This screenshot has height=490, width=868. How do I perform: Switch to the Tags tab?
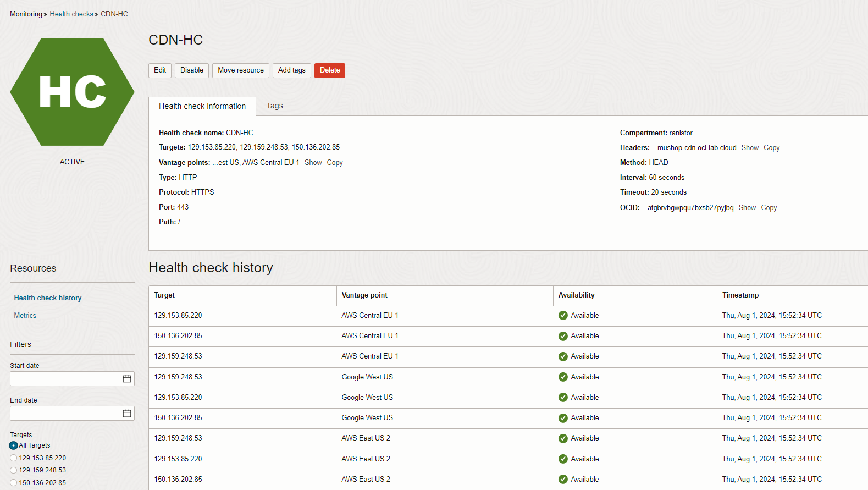[x=274, y=106]
